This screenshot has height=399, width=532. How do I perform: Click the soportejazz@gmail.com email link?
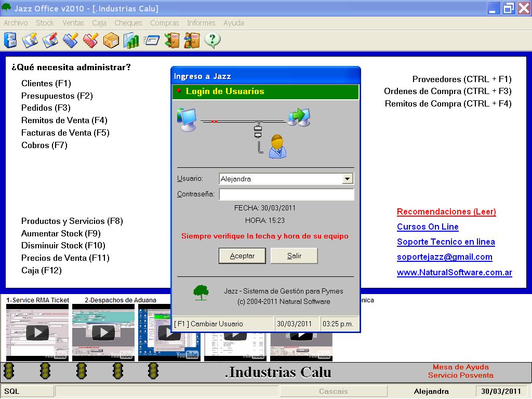coord(445,257)
